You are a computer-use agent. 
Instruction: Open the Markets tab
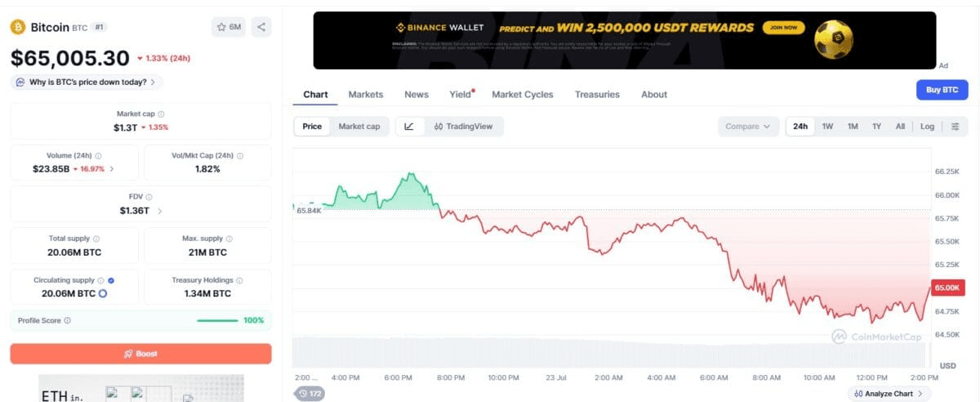(x=366, y=95)
